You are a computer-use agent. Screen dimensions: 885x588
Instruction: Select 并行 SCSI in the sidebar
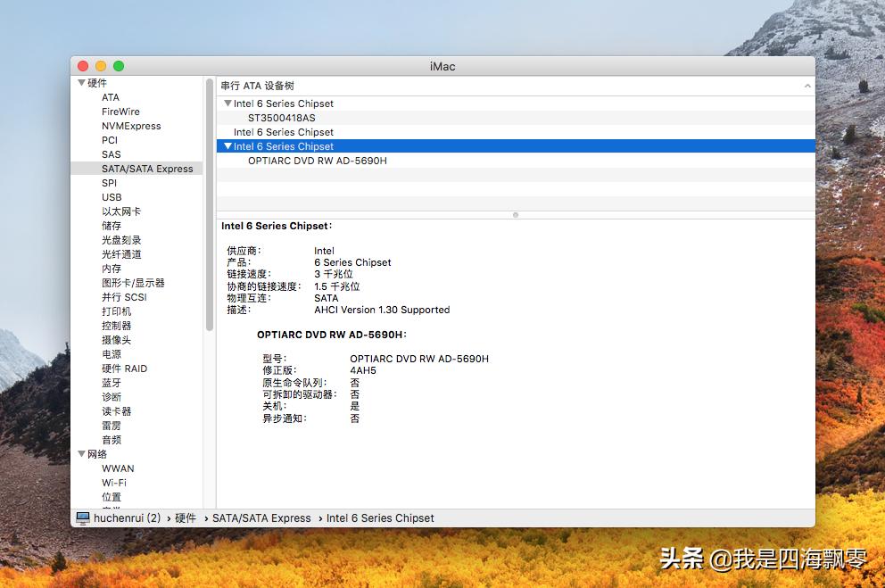coord(124,297)
